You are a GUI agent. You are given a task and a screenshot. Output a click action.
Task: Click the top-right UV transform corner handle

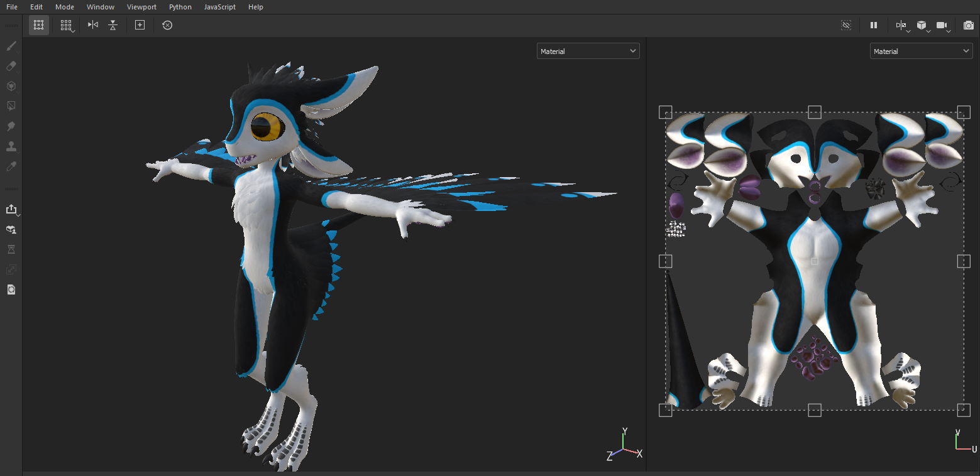964,112
